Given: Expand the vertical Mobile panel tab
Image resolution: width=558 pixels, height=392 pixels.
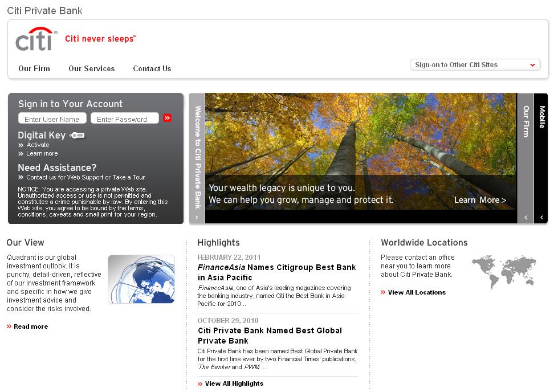Looking at the screenshot, I should 541,117.
